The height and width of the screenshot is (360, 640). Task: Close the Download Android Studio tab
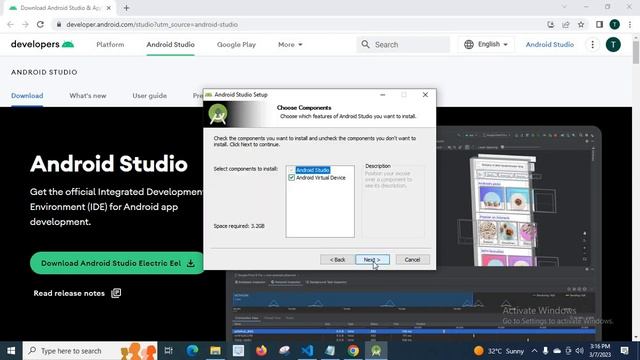[109, 8]
